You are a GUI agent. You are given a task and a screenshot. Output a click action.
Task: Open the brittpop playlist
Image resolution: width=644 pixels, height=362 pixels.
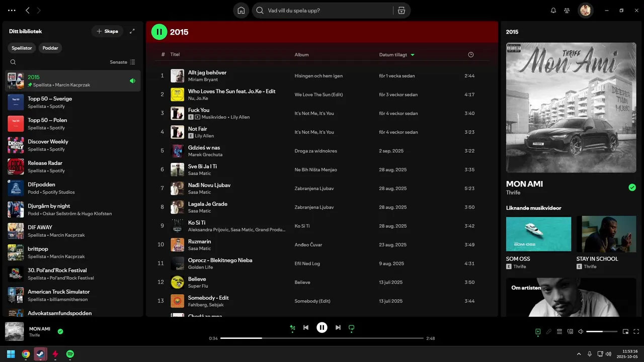pos(73,252)
